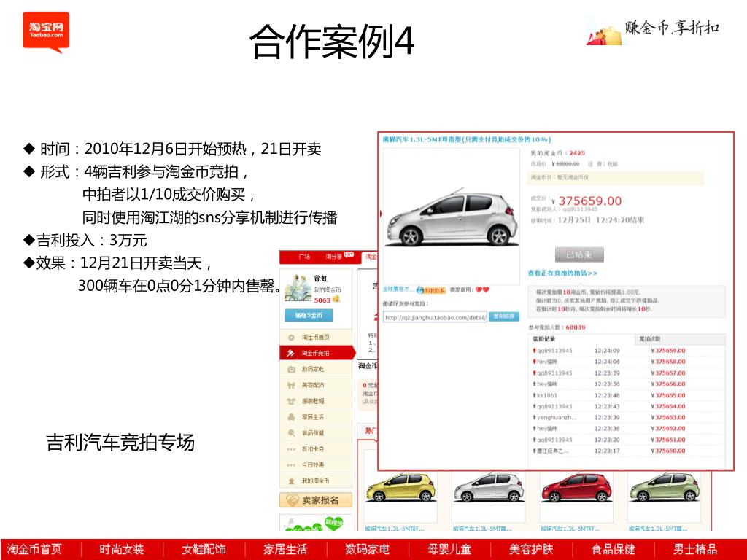Click bidder yanghuanzh... in bid records
This screenshot has height=560, width=747.
[x=557, y=418]
